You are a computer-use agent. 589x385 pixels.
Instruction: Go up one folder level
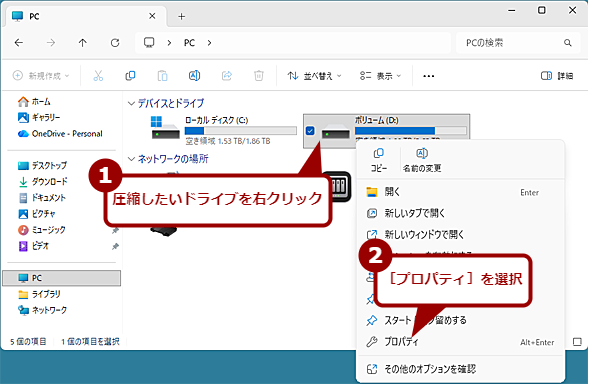point(83,43)
